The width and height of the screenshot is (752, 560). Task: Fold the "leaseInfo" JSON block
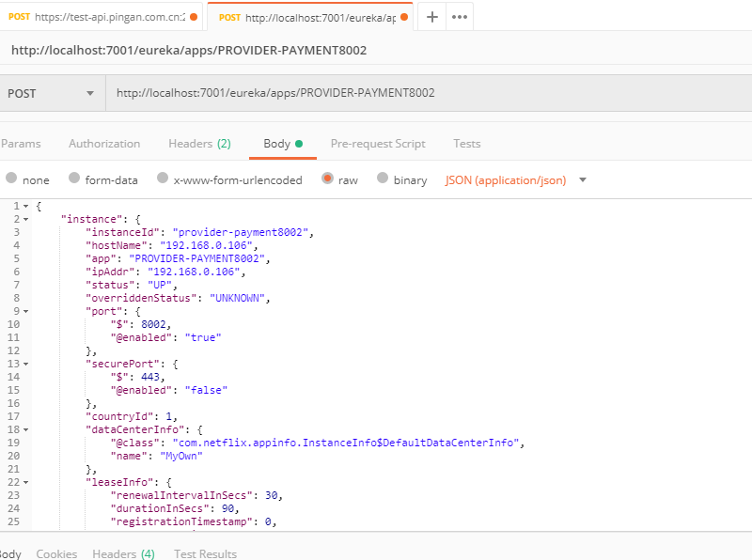pyautogui.click(x=25, y=482)
